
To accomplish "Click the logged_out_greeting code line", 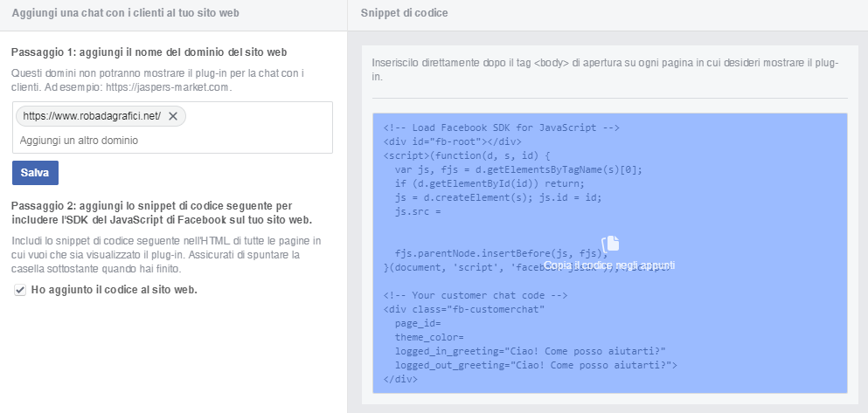I will [x=537, y=365].
